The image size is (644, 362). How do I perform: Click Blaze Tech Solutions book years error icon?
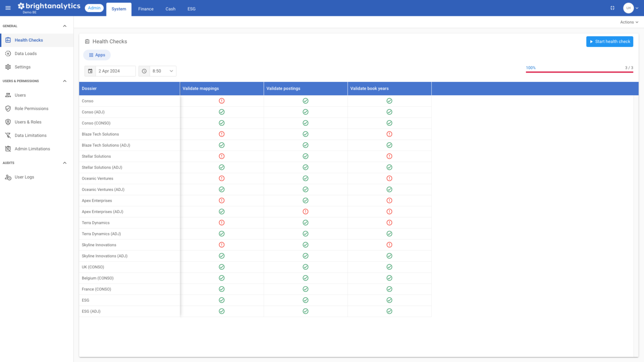pos(390,134)
